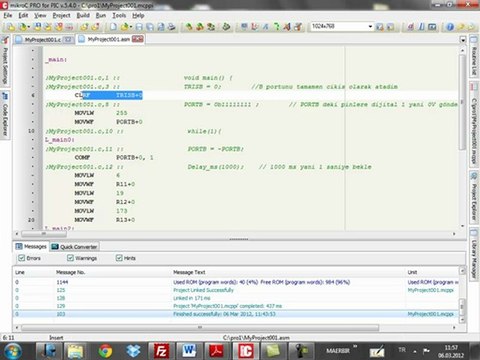This screenshot has height=360, width=480.
Task: Click the Save Project toolbar icon
Action: (x=38, y=27)
